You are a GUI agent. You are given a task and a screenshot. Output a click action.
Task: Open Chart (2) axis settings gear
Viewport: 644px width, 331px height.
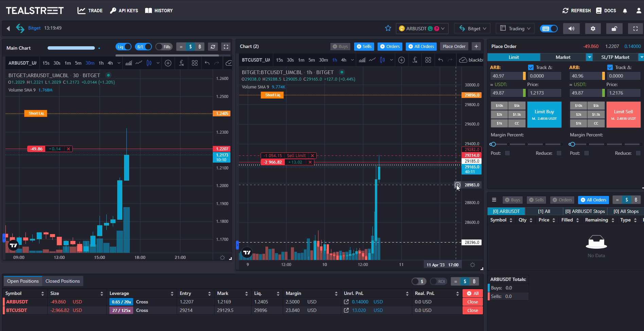point(472,265)
